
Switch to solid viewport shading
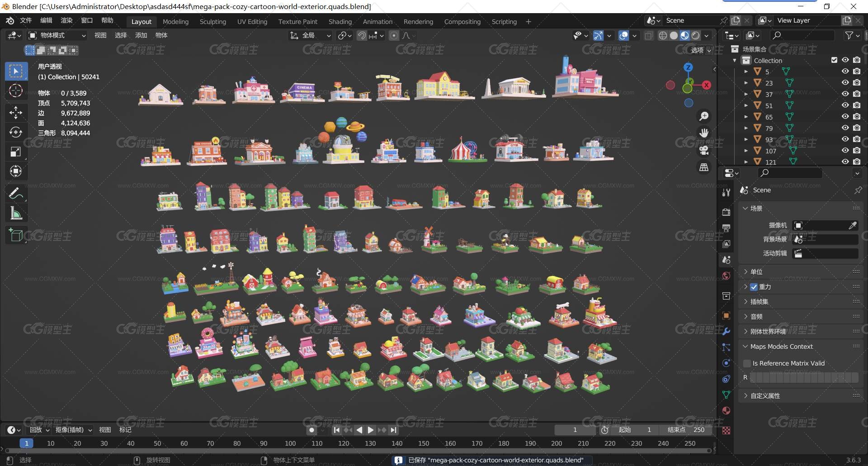coord(674,35)
